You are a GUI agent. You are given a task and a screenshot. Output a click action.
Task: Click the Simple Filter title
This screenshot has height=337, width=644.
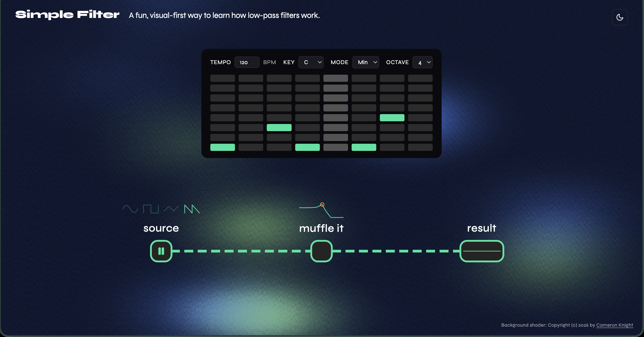click(x=67, y=15)
